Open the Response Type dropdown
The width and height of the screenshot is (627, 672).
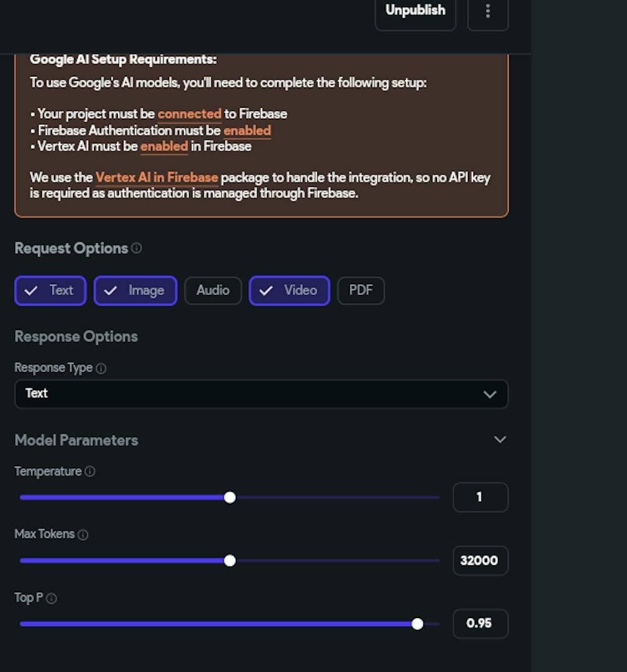(261, 394)
